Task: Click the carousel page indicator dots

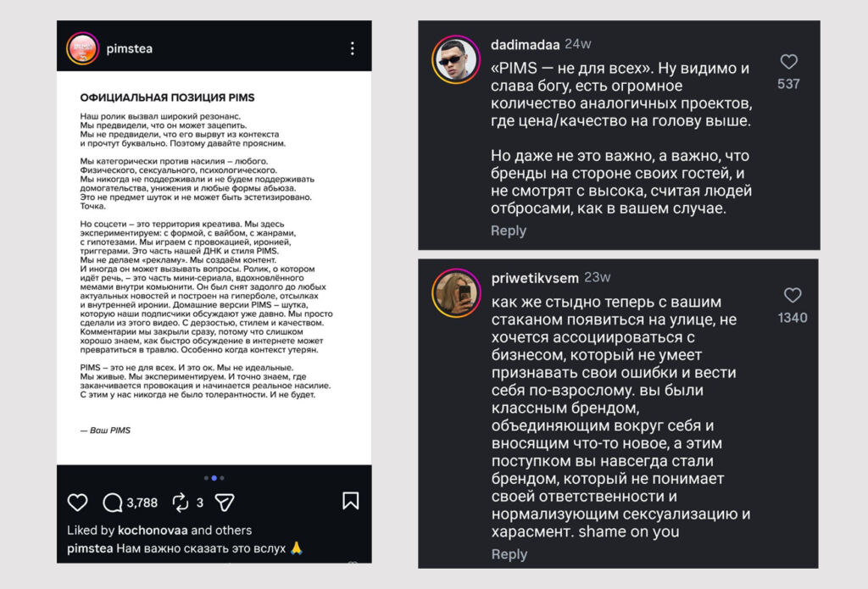Action: tap(214, 478)
